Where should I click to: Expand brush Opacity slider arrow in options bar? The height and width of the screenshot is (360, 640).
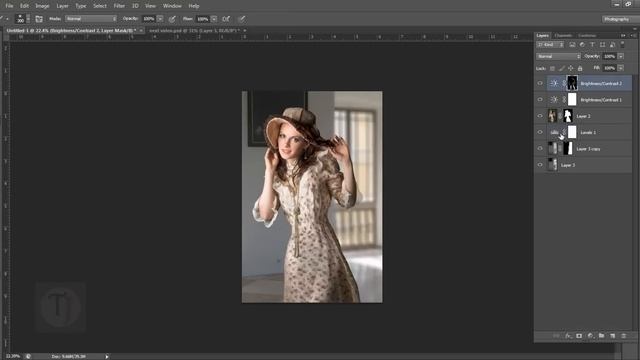point(160,19)
